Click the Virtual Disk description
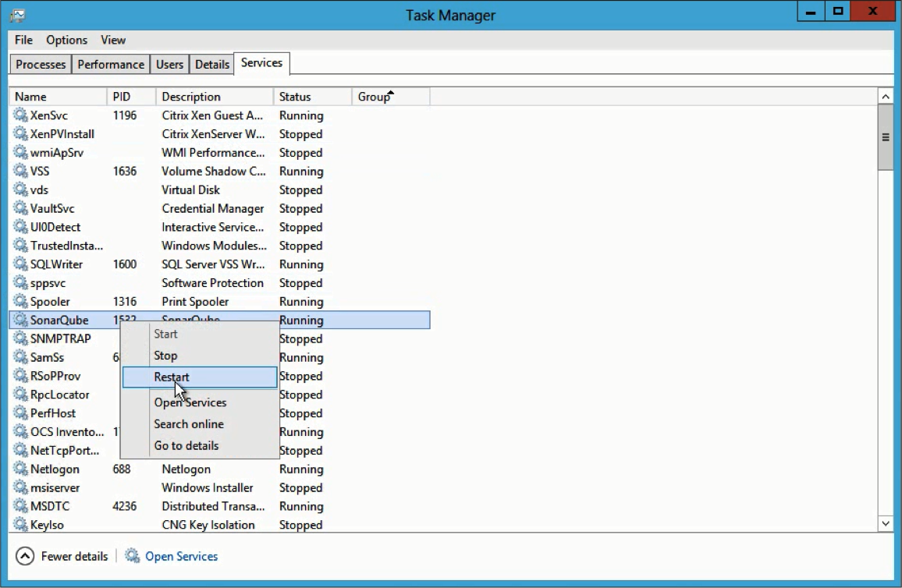Viewport: 902px width, 588px height. point(190,190)
